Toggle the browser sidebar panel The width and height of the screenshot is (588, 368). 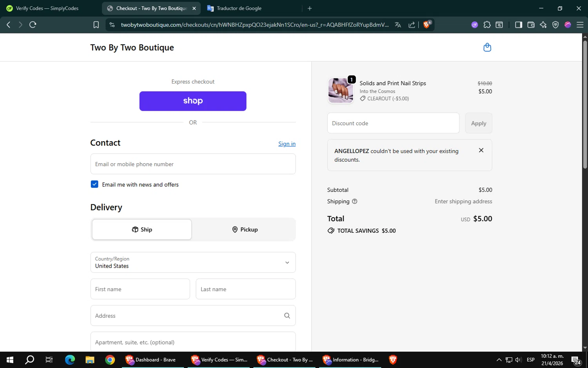[x=519, y=25]
